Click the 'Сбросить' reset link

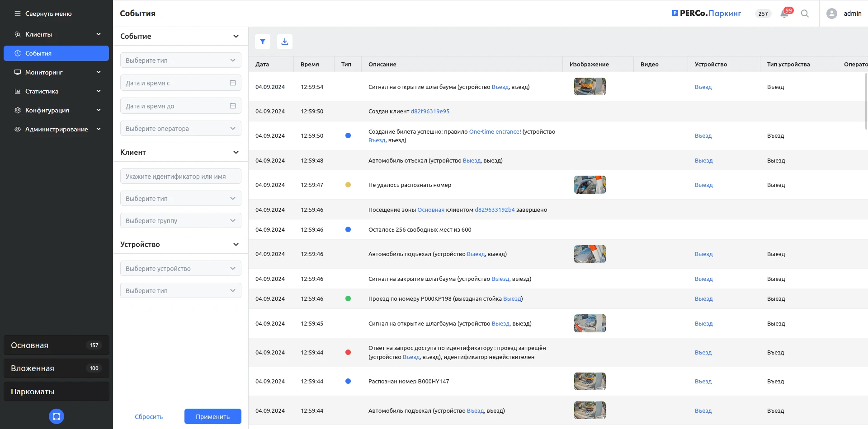tap(149, 416)
